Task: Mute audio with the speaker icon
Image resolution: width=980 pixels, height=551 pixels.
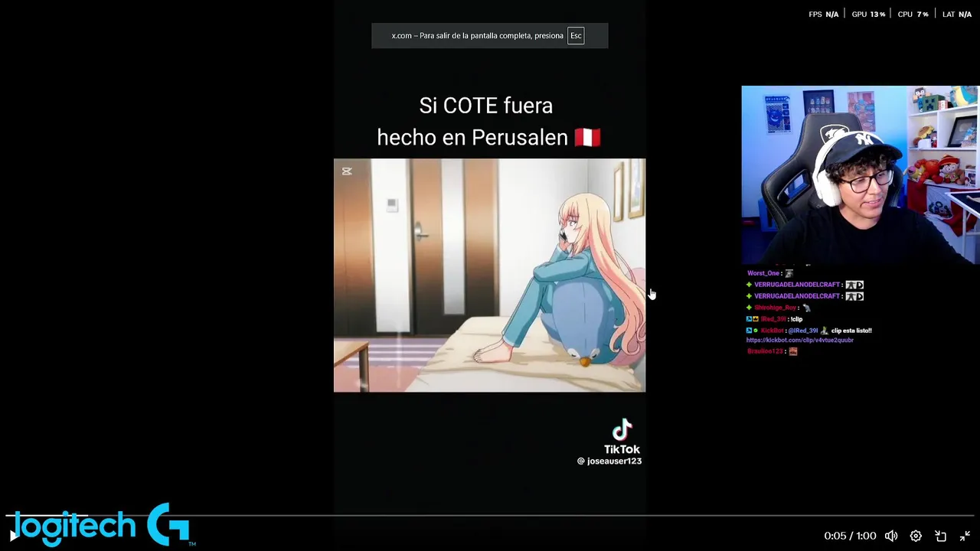Action: pos(891,536)
